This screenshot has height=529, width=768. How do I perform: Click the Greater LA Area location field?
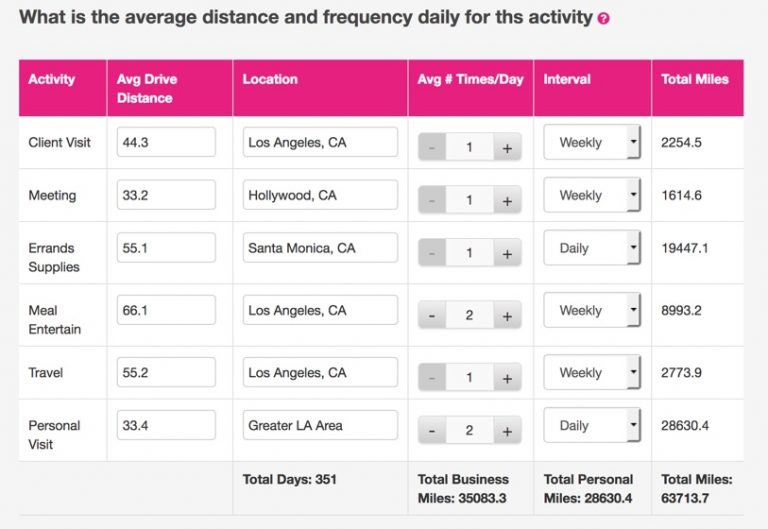(320, 425)
